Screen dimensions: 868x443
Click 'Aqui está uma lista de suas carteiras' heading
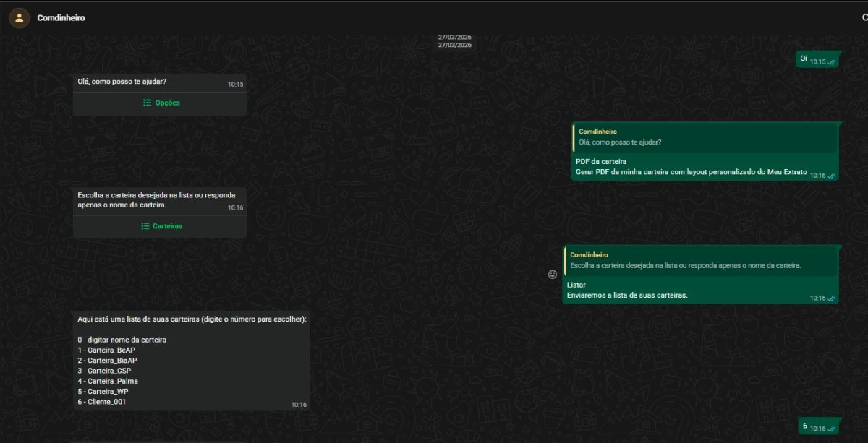(x=192, y=319)
